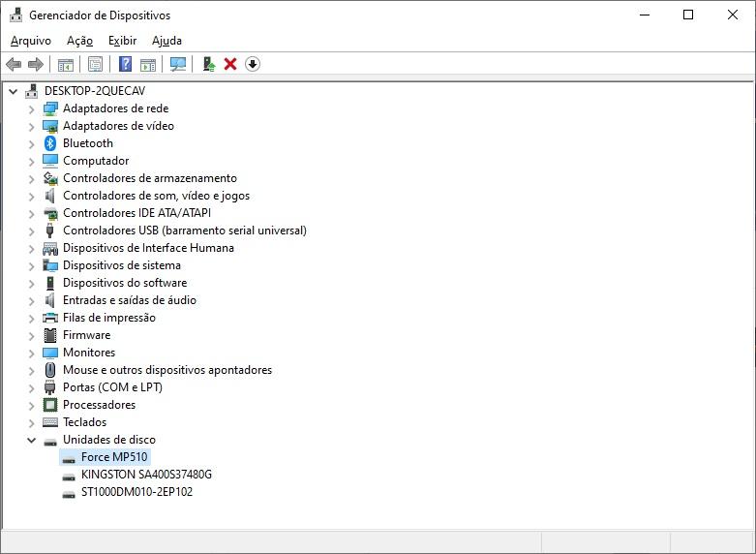This screenshot has width=756, height=554.
Task: Collapse Unidades de disco
Action: click(x=32, y=440)
